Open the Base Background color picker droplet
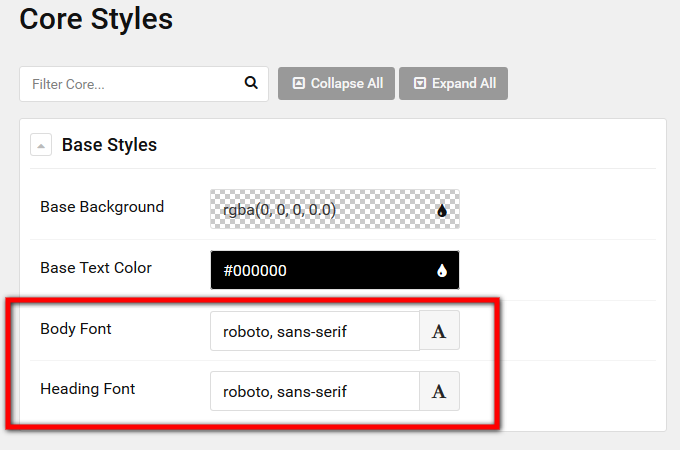The width and height of the screenshot is (680, 450). pyautogui.click(x=441, y=211)
